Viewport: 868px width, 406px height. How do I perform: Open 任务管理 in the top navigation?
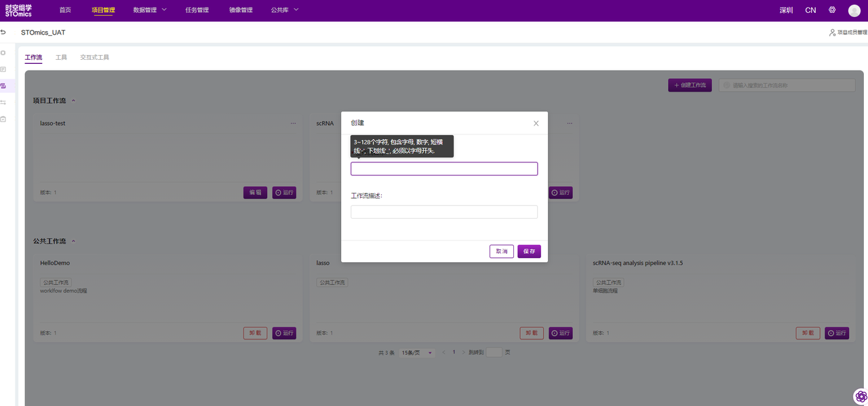tap(197, 10)
